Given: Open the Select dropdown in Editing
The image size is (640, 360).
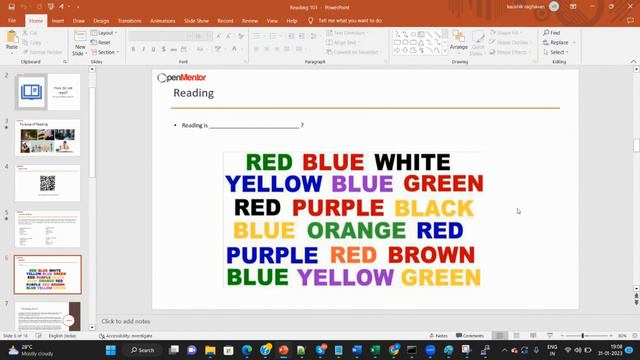Looking at the screenshot, I should coord(556,52).
